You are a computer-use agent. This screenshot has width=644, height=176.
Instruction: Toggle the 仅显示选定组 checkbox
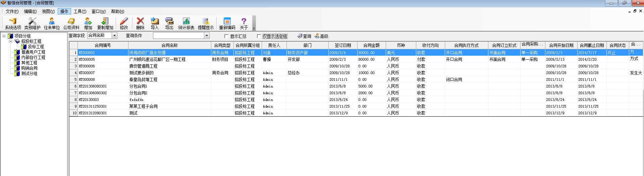point(259,36)
